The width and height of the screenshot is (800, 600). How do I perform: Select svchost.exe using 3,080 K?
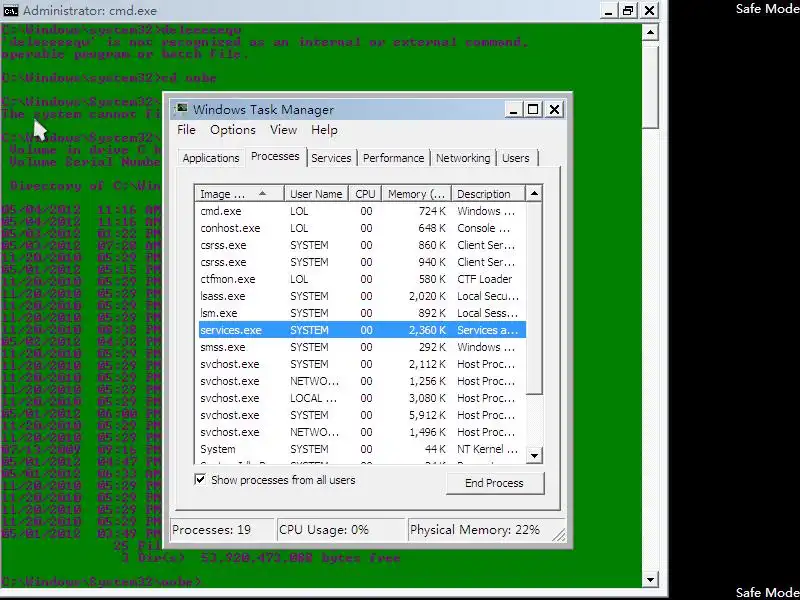tap(361, 398)
